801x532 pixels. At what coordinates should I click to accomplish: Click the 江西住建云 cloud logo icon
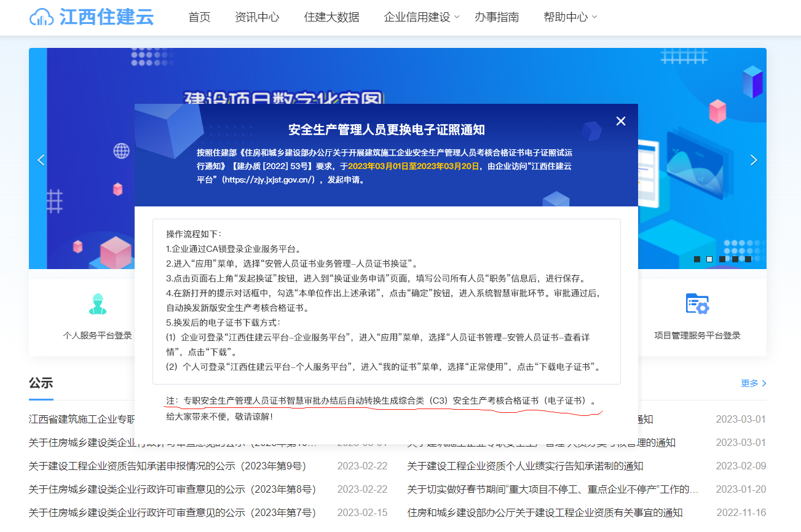42,17
